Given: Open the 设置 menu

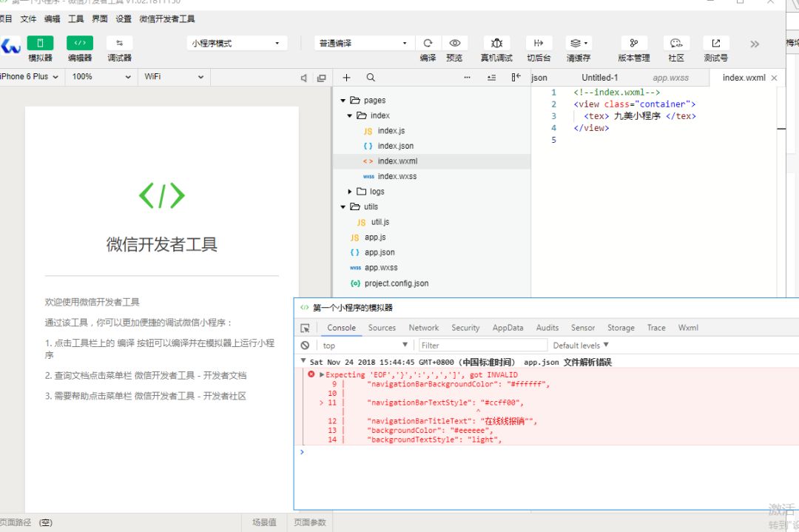Looking at the screenshot, I should click(x=124, y=18).
